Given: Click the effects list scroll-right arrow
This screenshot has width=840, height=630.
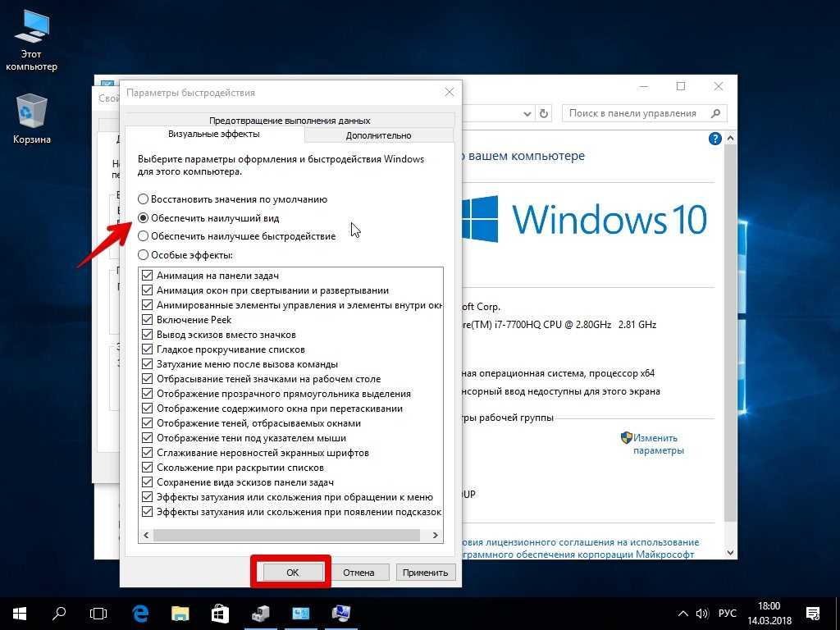Looking at the screenshot, I should [x=435, y=535].
